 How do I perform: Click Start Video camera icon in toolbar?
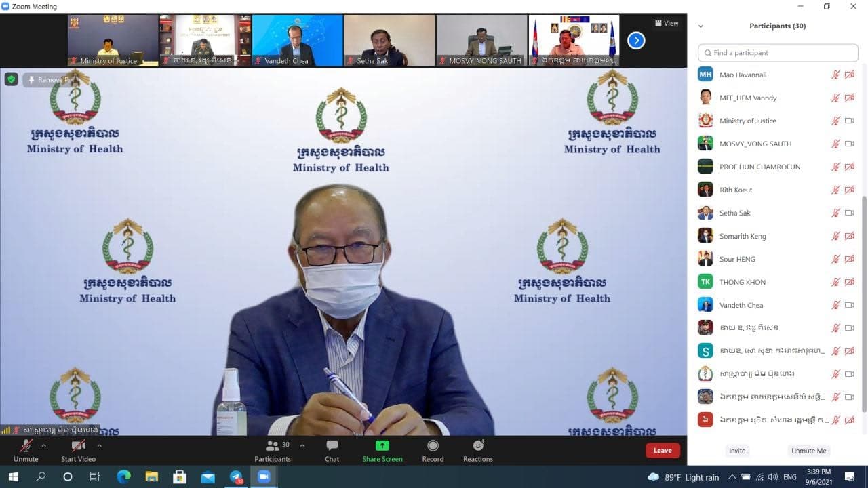coord(79,446)
